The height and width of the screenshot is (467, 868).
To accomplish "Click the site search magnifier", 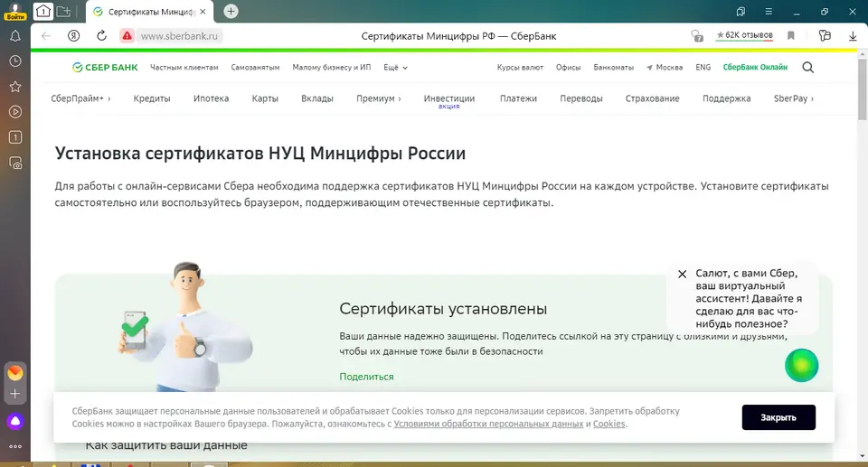I will (x=808, y=68).
